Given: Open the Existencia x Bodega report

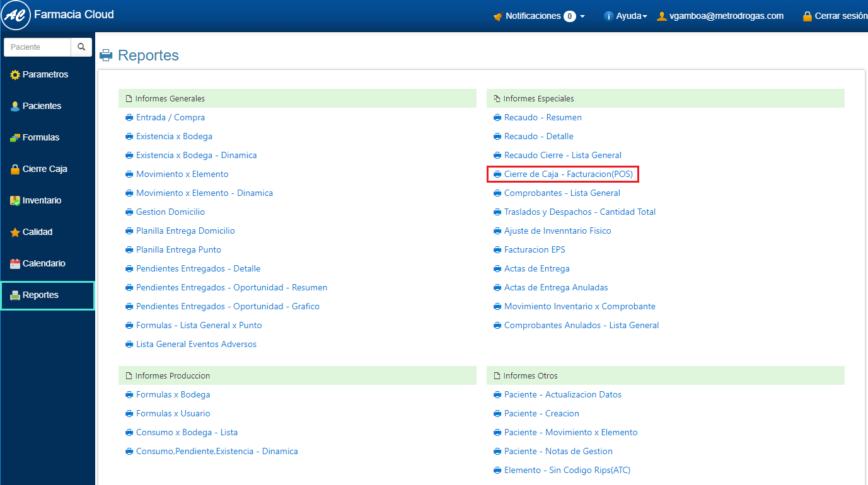Looking at the screenshot, I should [174, 137].
